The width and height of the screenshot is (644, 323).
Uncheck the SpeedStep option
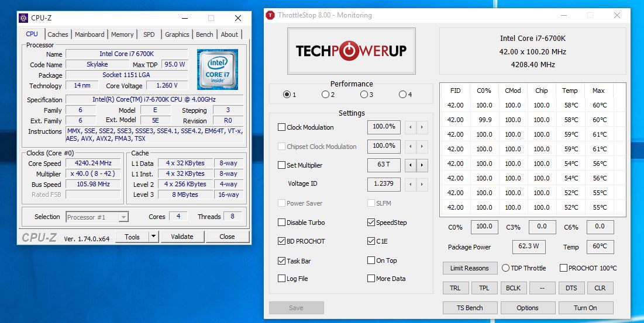371,222
